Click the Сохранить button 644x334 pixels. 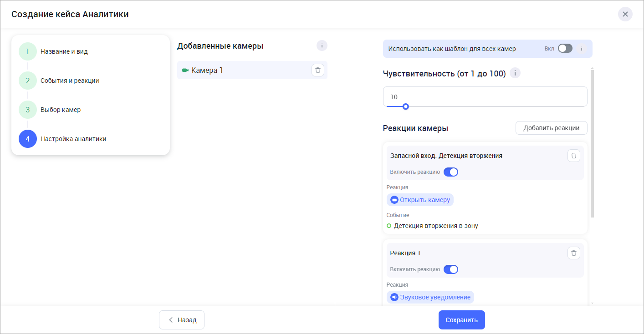pos(461,320)
